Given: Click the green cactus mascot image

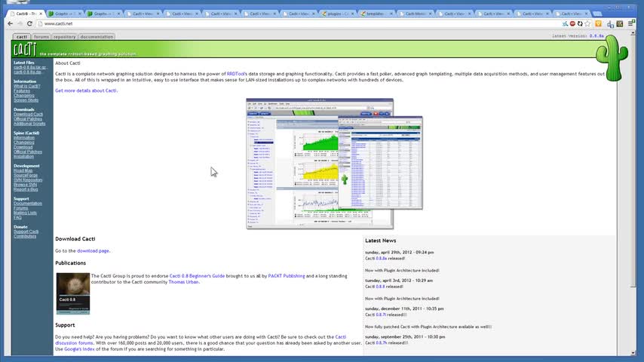Looking at the screenshot, I should 612,58.
